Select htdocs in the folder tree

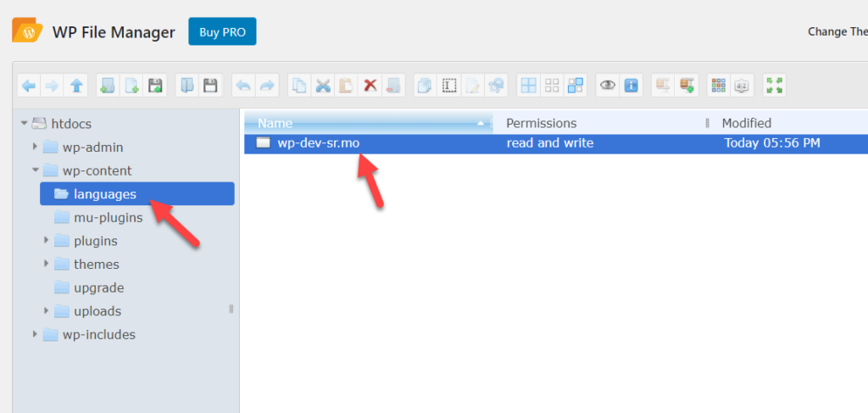[x=71, y=124]
